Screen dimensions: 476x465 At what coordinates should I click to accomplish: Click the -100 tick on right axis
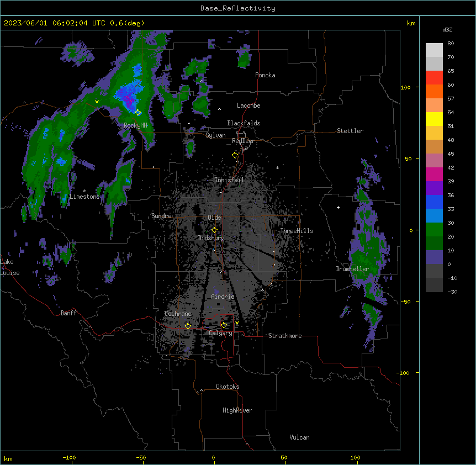click(x=404, y=373)
